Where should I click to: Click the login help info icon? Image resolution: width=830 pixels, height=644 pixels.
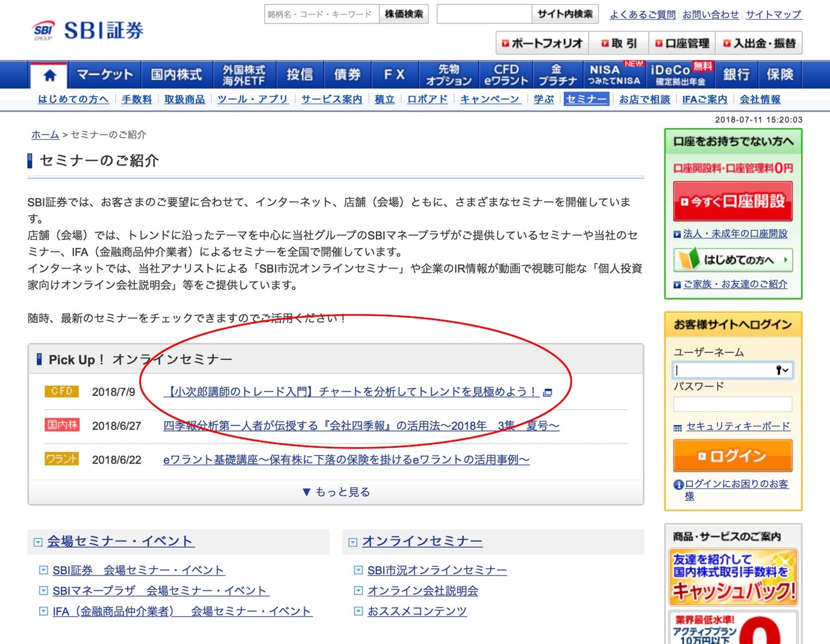tap(678, 485)
